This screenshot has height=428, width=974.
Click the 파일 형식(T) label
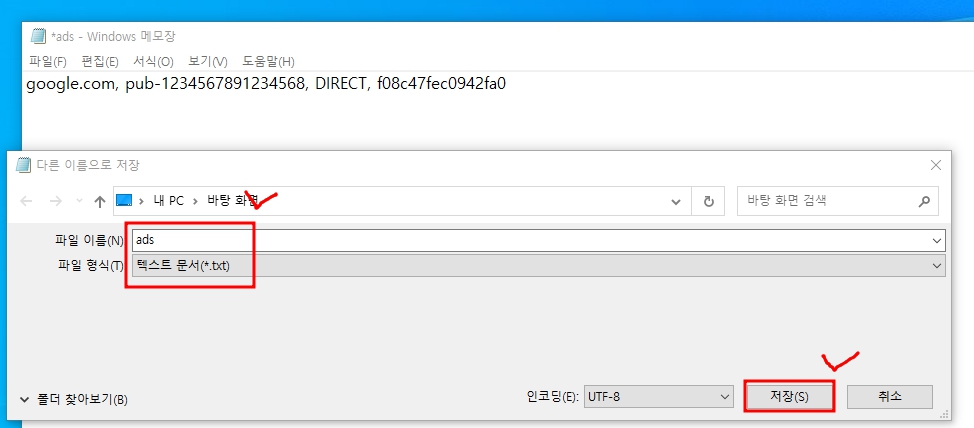tap(90, 265)
